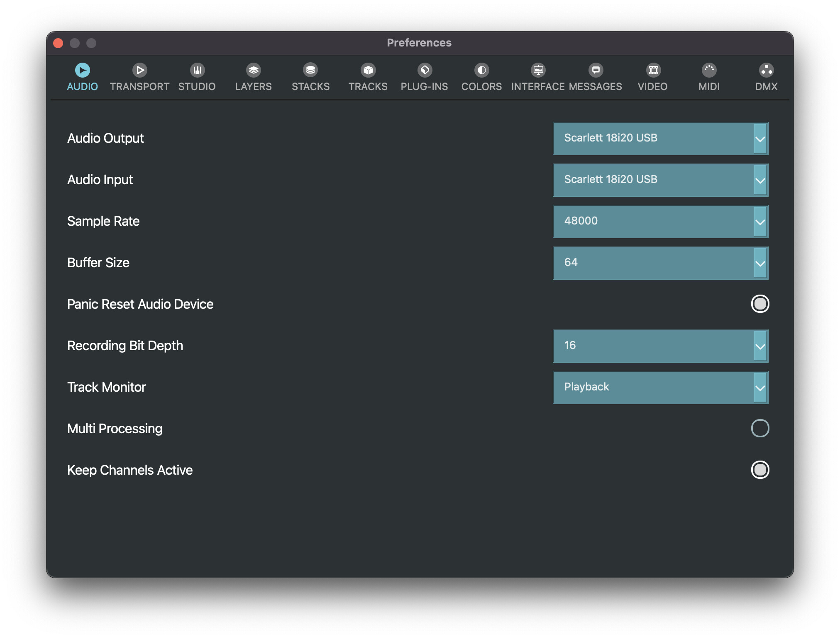The image size is (840, 639).
Task: Click the Track Monitor dropdown arrow
Action: (760, 388)
